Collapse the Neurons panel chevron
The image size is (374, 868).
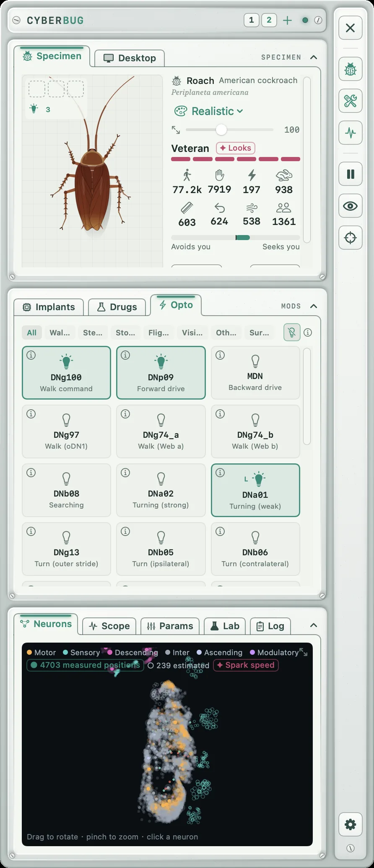point(314,625)
